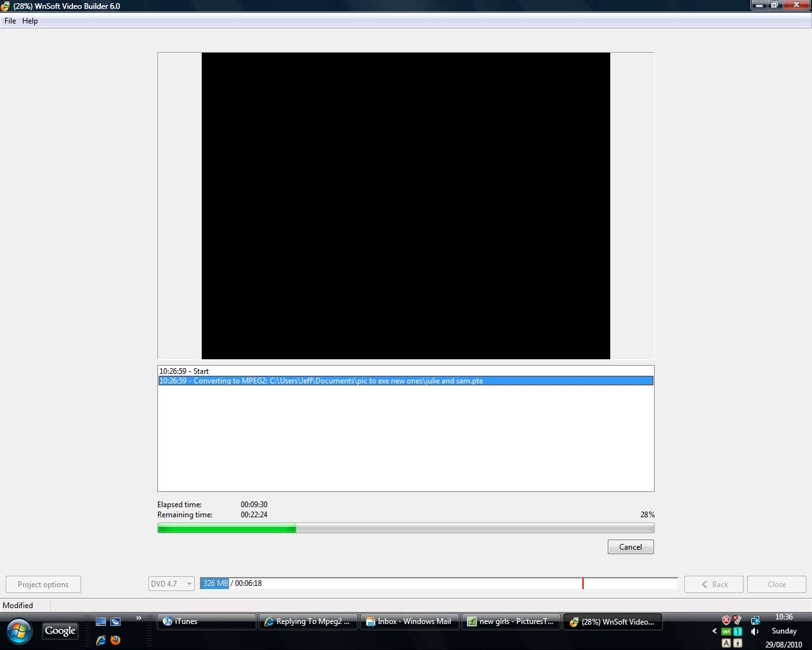Open the network connection tray icon
The width and height of the screenshot is (812, 650).
click(755, 620)
